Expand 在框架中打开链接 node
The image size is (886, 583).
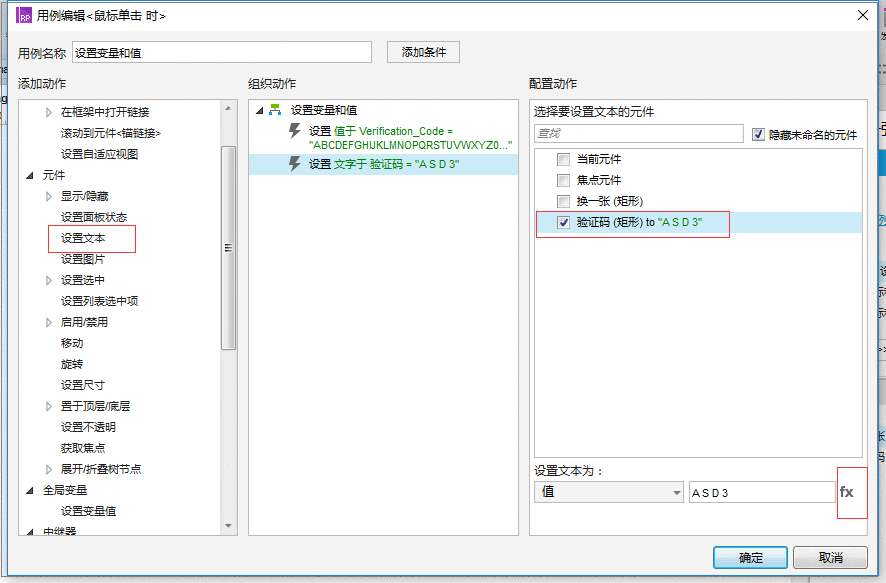pos(49,112)
